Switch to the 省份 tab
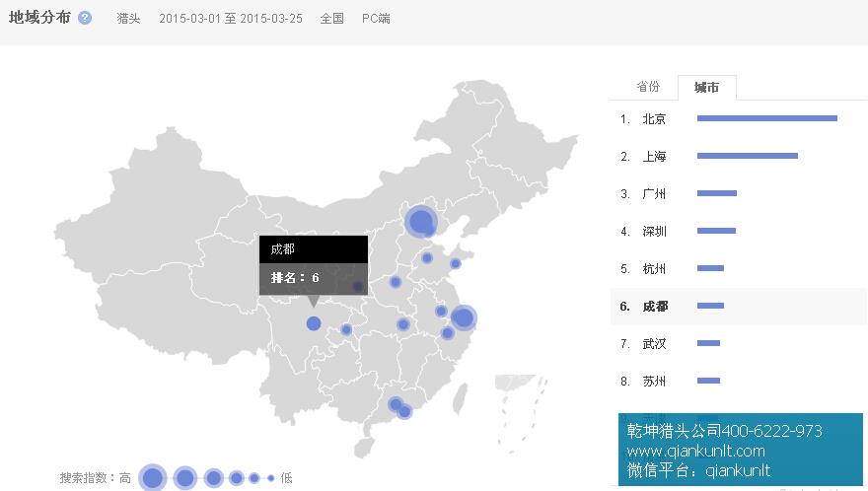 (647, 87)
